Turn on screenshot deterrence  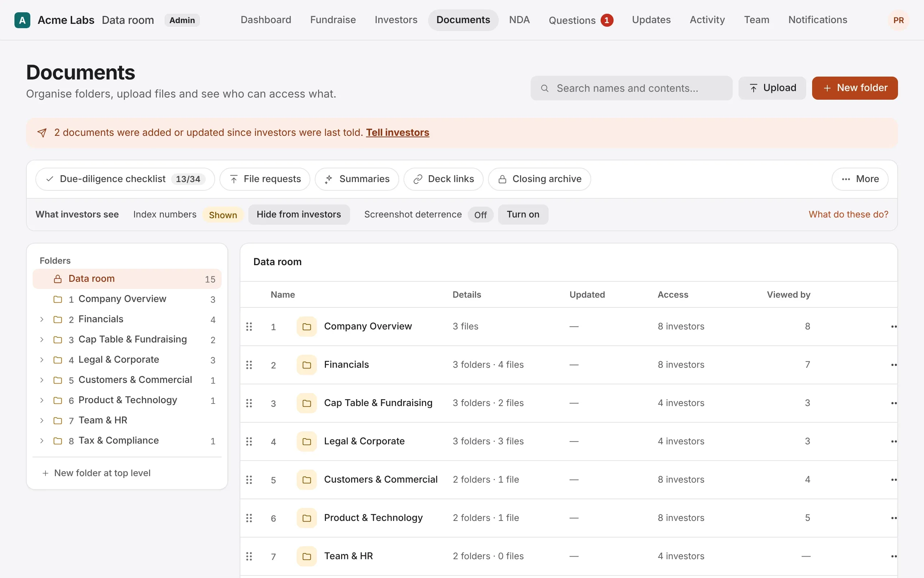[523, 215]
